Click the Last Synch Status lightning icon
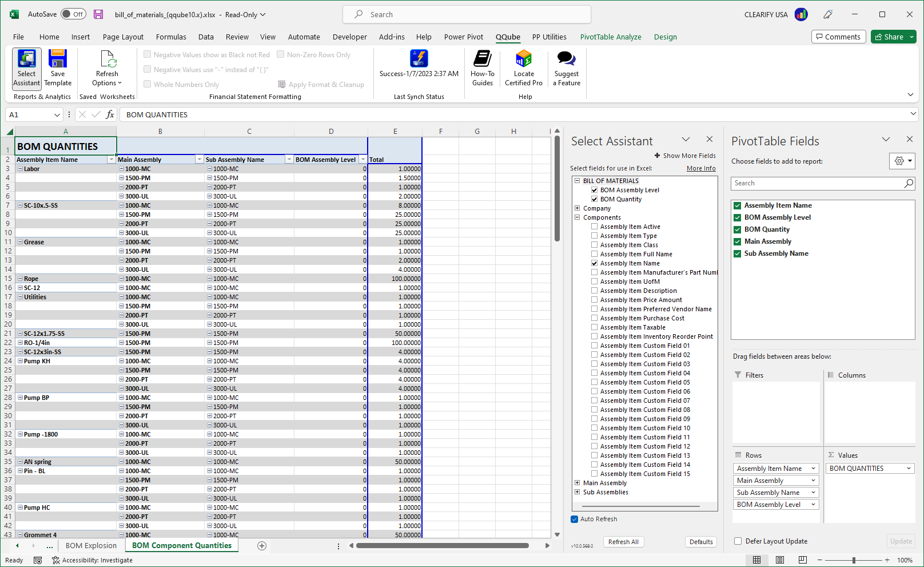Screen dimensions: 924x567 [419, 59]
